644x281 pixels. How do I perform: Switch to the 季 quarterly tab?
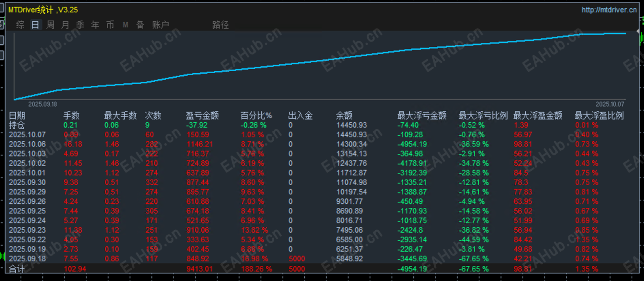(80, 25)
